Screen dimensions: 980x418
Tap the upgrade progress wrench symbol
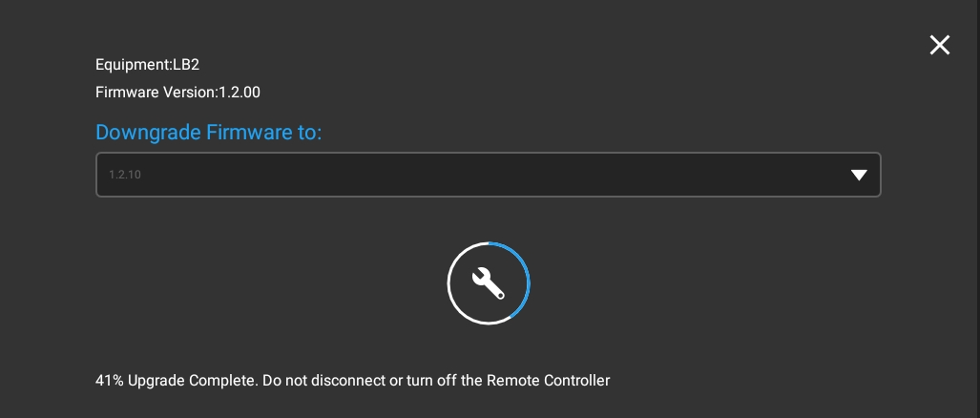(x=489, y=283)
